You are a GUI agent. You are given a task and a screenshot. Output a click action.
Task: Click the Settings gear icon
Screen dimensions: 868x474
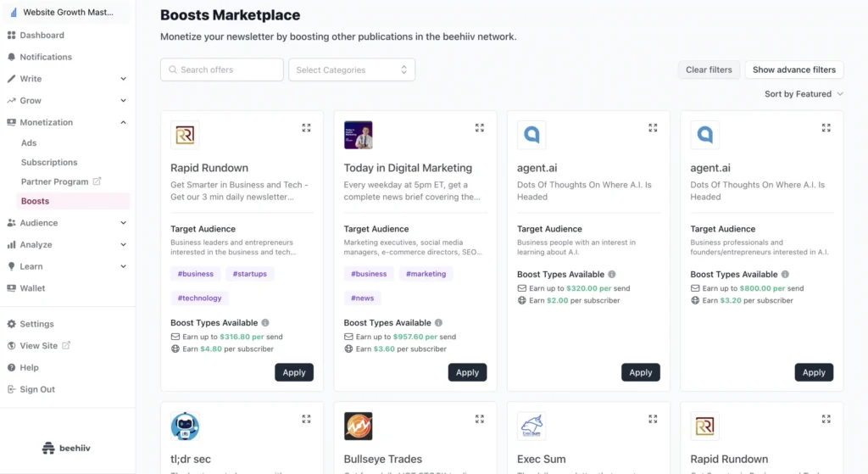[x=11, y=323]
